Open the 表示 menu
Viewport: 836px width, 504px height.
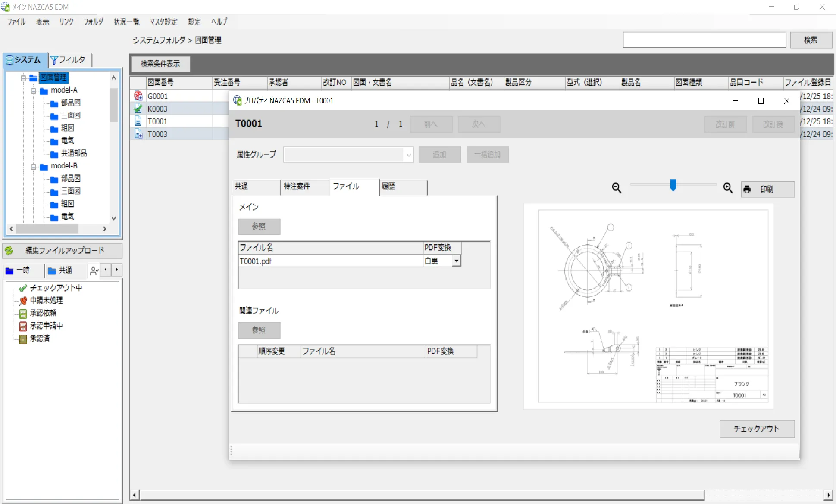[42, 22]
